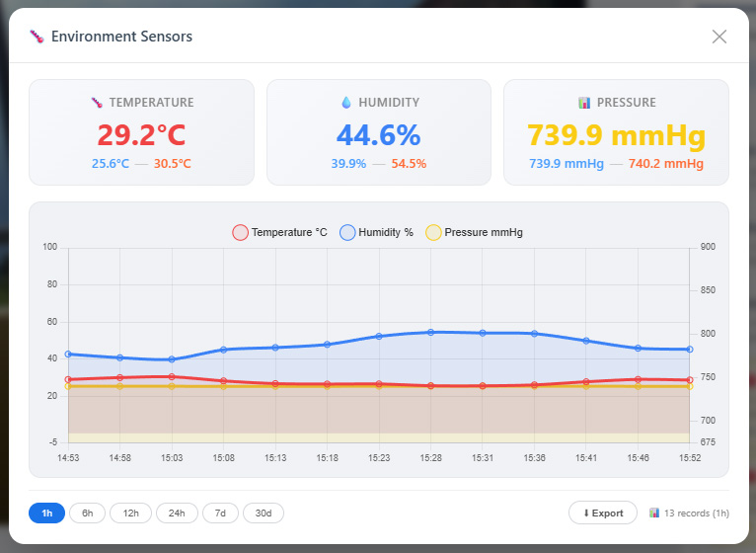Toggle Temperature °C series in chart legend
The width and height of the screenshot is (756, 553).
[279, 232]
